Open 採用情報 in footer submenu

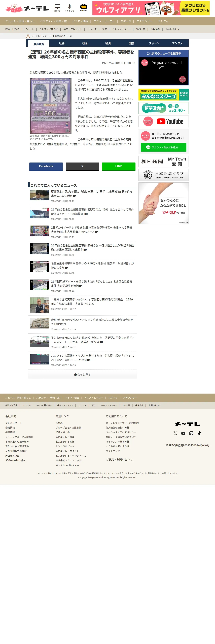point(139,405)
